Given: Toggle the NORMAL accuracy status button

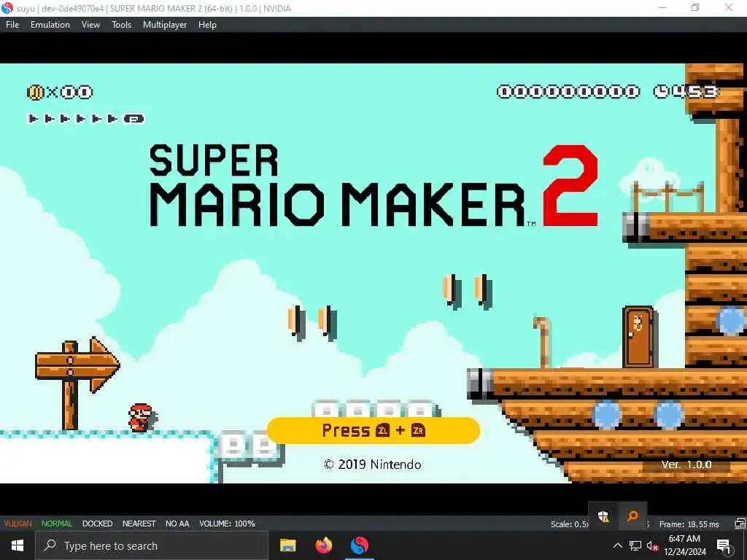Looking at the screenshot, I should [x=57, y=524].
